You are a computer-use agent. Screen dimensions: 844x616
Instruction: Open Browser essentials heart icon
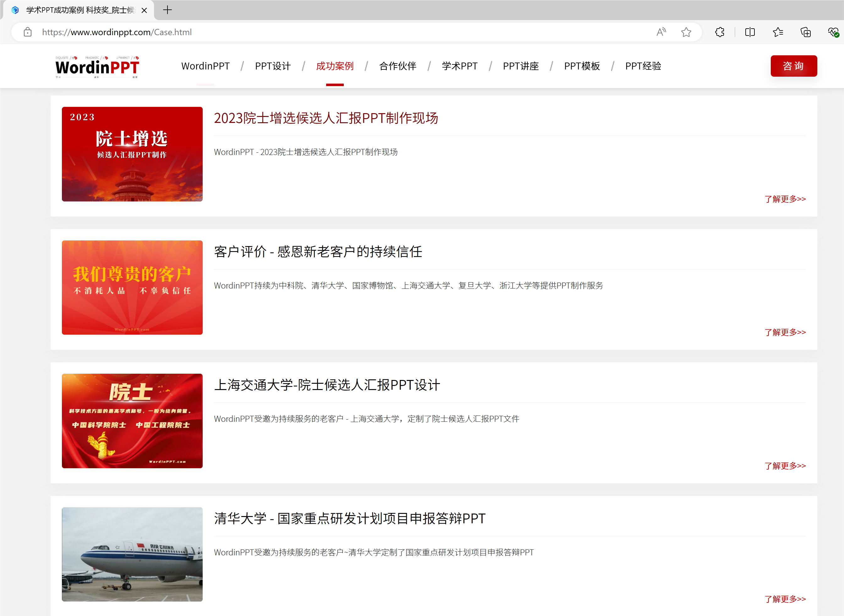point(833,32)
